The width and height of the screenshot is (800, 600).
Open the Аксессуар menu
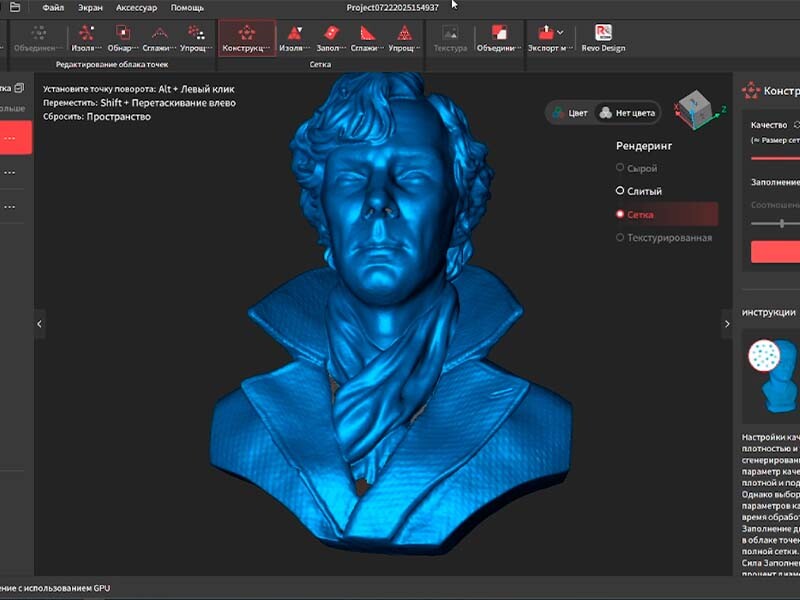[x=136, y=8]
